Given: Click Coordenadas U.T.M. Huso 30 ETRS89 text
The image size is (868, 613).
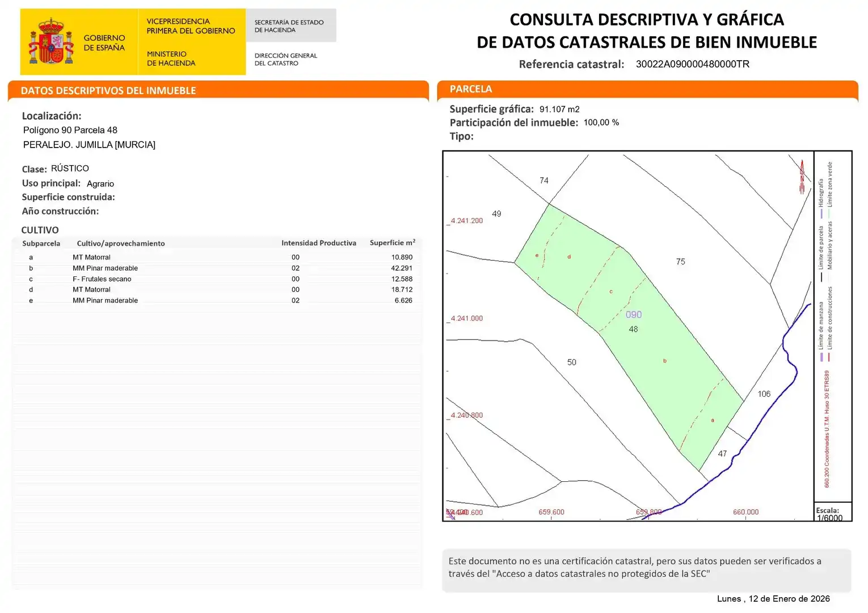Looking at the screenshot, I should tap(827, 429).
